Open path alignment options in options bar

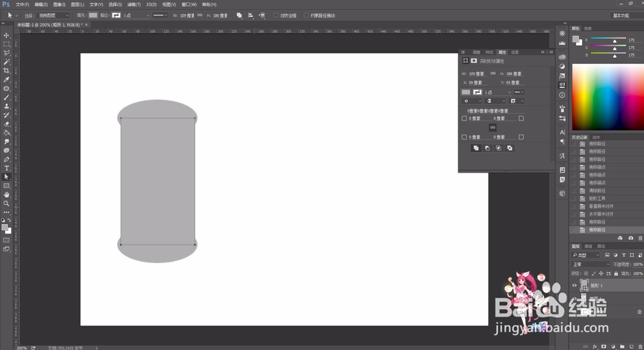pos(251,15)
